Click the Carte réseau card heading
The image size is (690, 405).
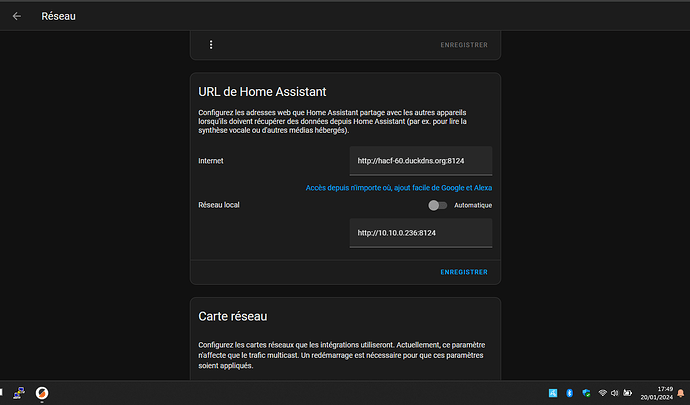[x=232, y=316]
